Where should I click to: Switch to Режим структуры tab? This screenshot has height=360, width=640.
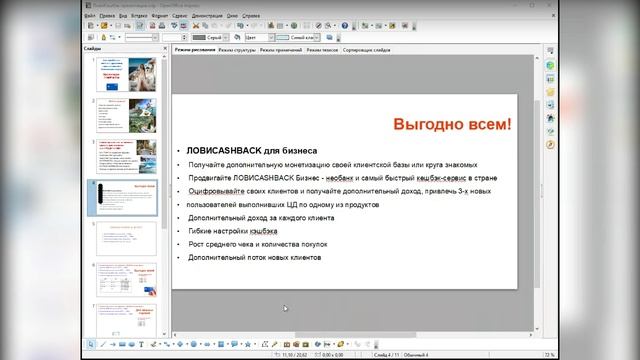237,50
